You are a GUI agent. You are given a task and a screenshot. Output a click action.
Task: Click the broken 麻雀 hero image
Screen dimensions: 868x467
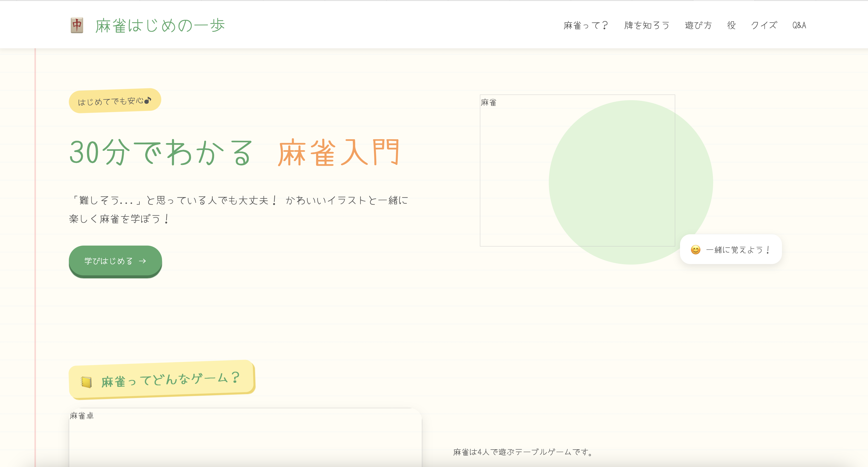tap(577, 171)
